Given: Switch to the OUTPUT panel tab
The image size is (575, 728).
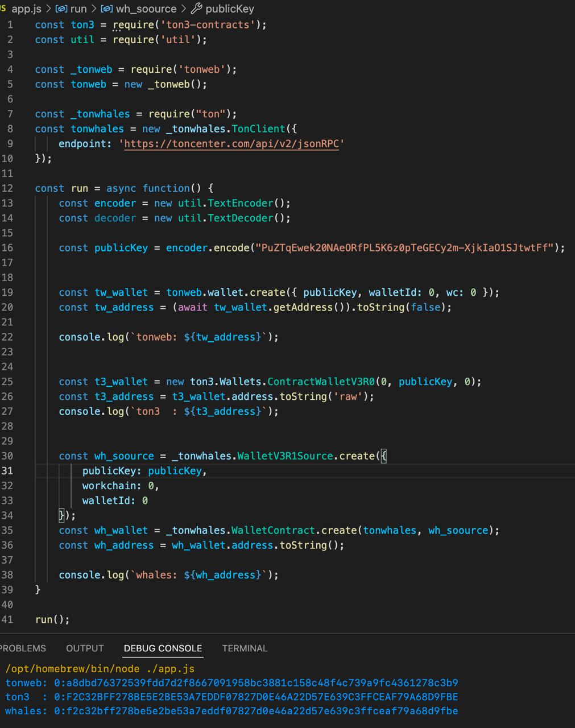Looking at the screenshot, I should point(85,648).
